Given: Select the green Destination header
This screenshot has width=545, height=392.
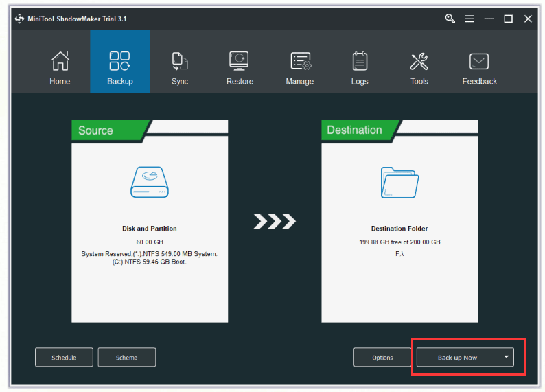Looking at the screenshot, I should tap(360, 130).
